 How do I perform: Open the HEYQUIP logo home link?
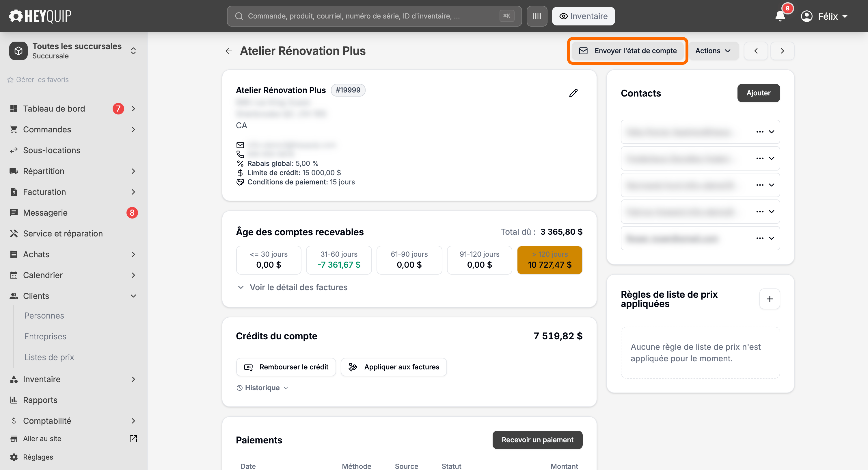[40, 16]
